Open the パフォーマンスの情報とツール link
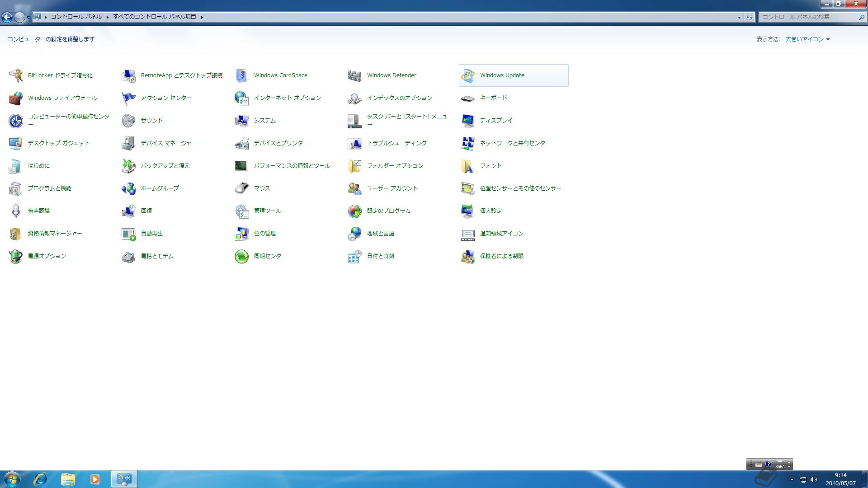Image resolution: width=868 pixels, height=488 pixels. click(x=292, y=166)
